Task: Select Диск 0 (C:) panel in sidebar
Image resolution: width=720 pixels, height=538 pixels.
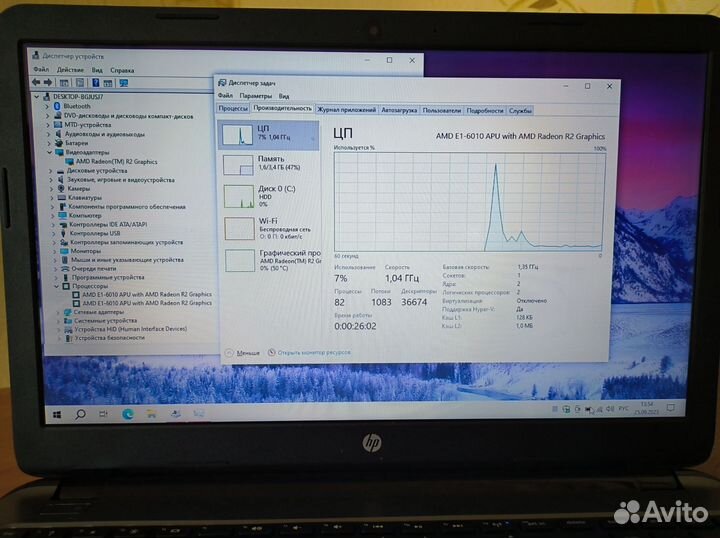Action: [270, 196]
